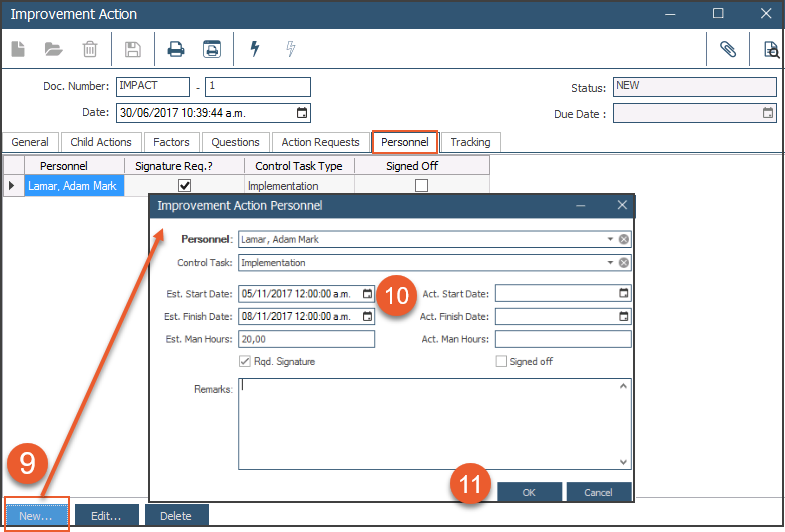The image size is (785, 532).
Task: Click the Delete trash can toolbar icon
Action: pos(90,49)
